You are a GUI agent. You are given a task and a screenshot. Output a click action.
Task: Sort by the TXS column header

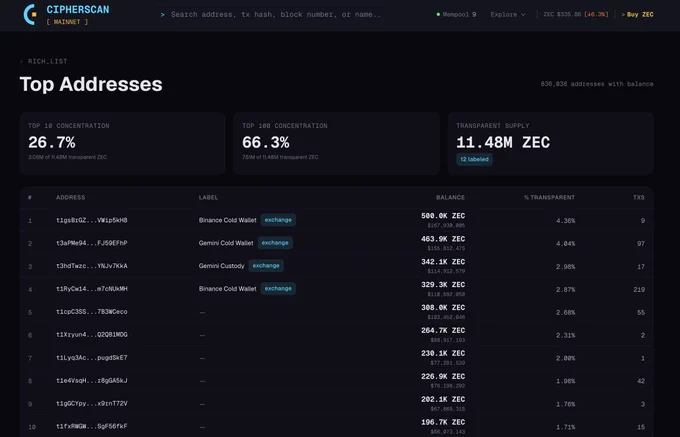639,197
